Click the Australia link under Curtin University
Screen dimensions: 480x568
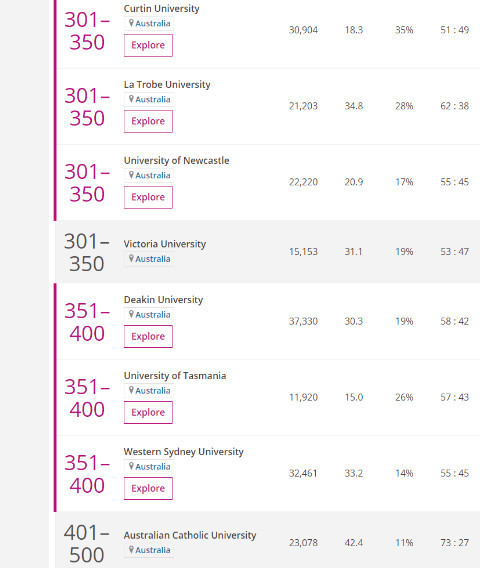pos(153,24)
